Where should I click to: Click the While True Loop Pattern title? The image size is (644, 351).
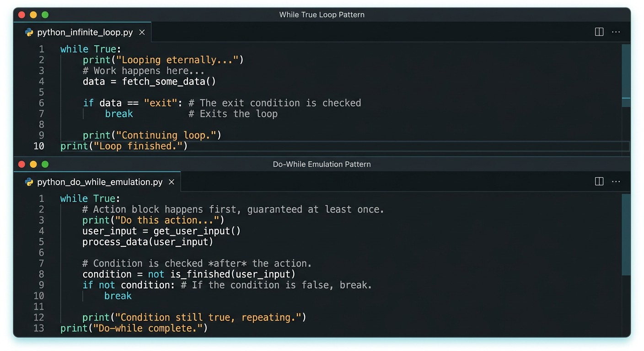coord(322,15)
